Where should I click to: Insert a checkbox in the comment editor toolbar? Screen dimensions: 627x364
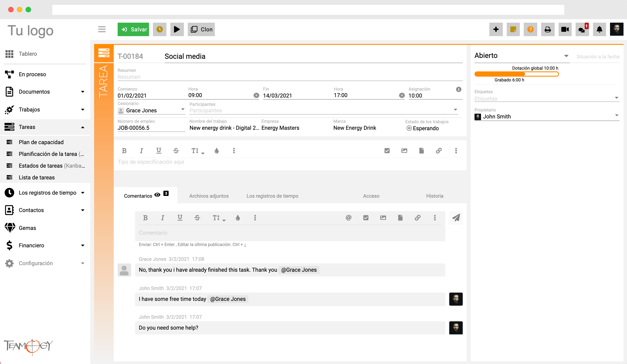(x=366, y=218)
